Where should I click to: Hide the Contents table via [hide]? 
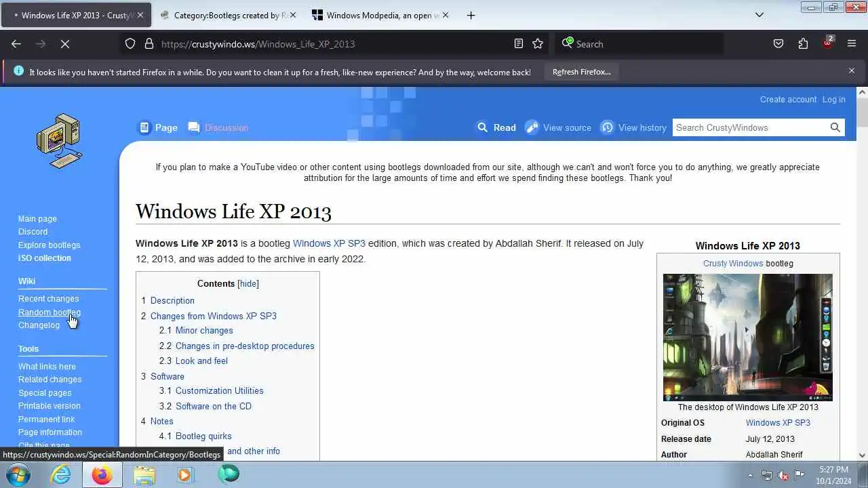248,284
